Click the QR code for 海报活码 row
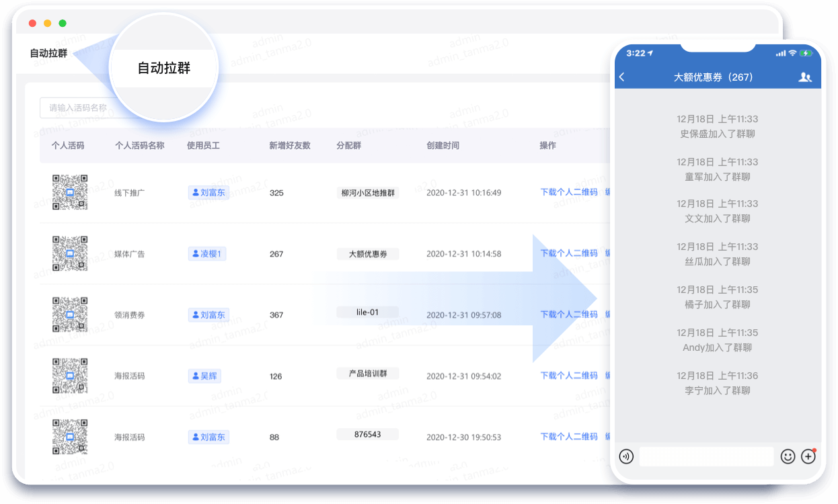838x504 pixels. click(x=69, y=376)
